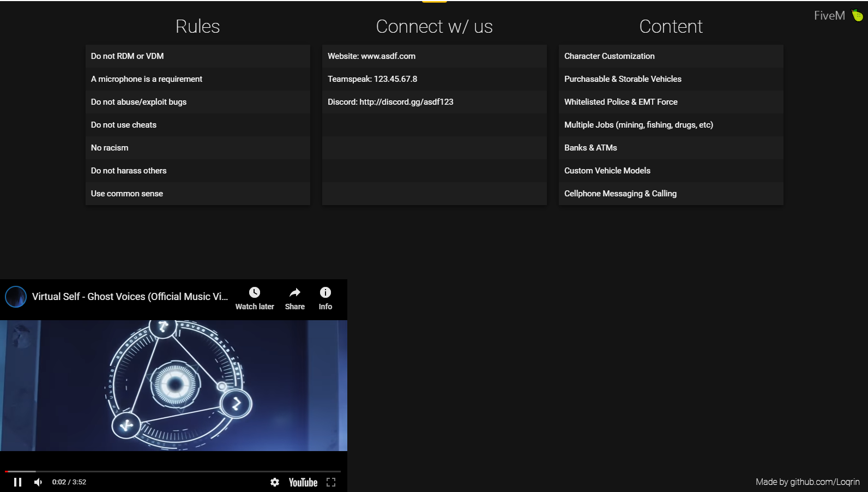
Task: Seek using the video progress bar
Action: coord(173,471)
